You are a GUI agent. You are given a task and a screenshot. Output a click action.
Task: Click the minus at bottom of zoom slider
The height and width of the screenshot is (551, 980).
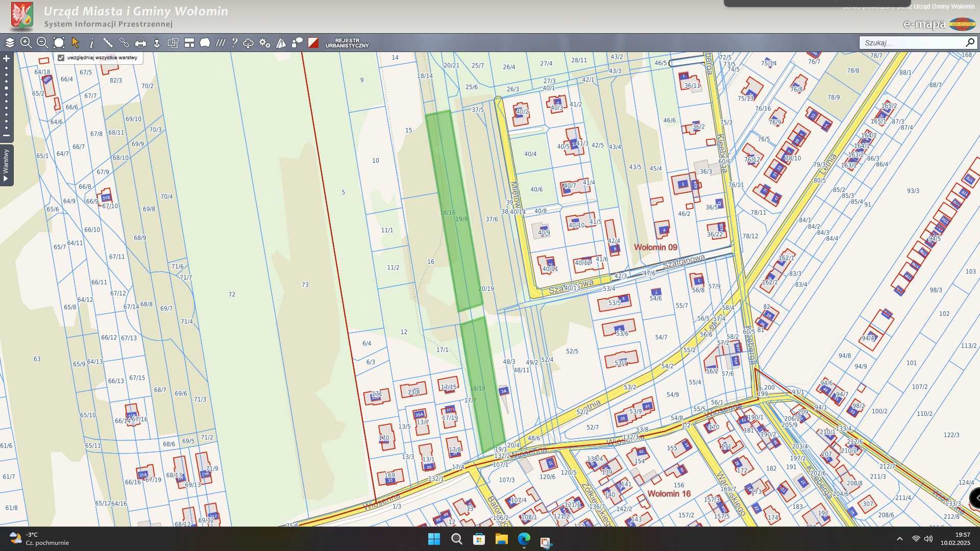coord(7,136)
